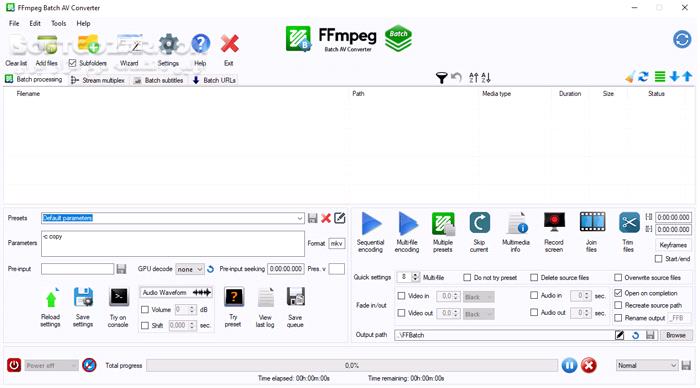Viewport: 700px width, 388px height.
Task: Sort the list ascending A to Z
Action: pyautogui.click(x=474, y=78)
